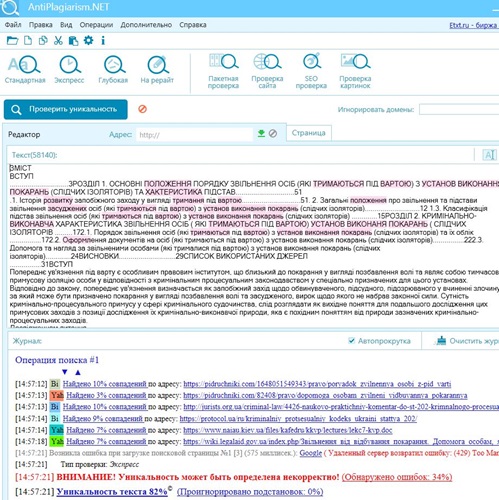Screen dimensions: 499x500
Task: Jump to next result with down arrow
Action: click(65, 372)
